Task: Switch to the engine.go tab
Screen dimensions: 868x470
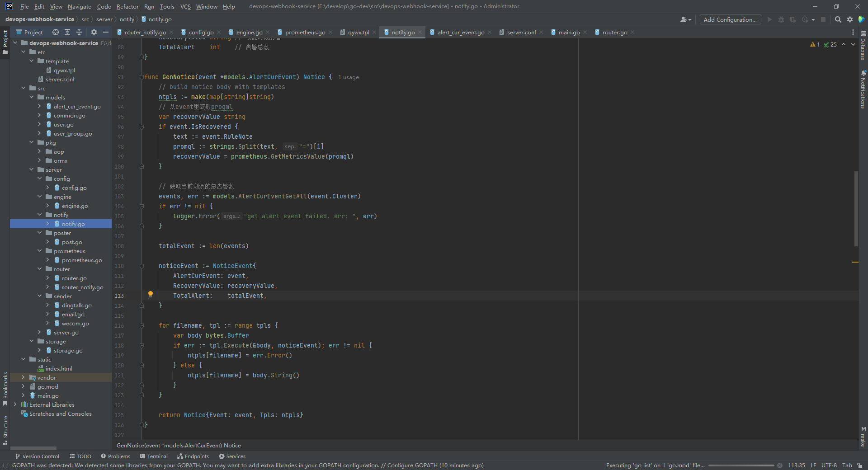Action: 249,32
